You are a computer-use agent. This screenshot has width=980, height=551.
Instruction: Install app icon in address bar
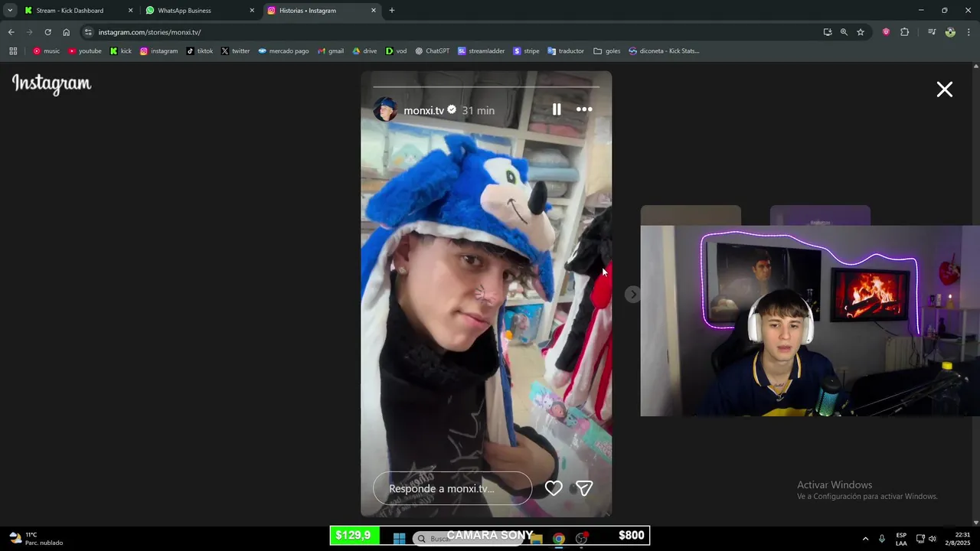[828, 32]
